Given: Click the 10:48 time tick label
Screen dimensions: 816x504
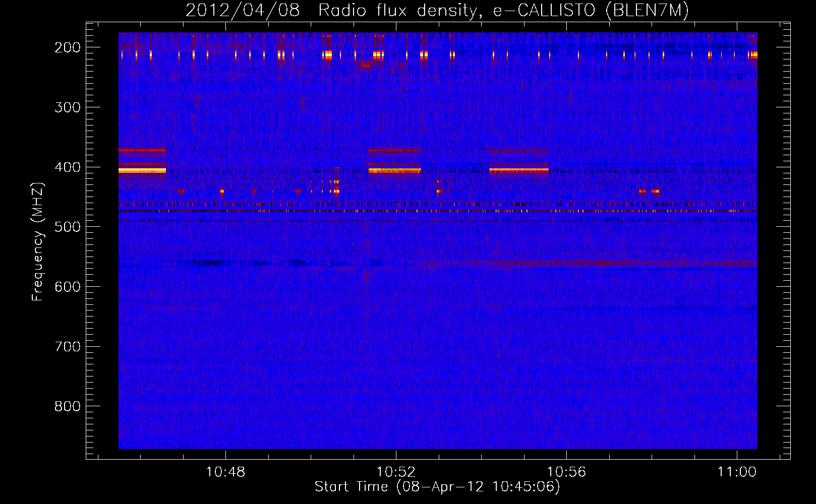Looking at the screenshot, I should [x=225, y=472].
